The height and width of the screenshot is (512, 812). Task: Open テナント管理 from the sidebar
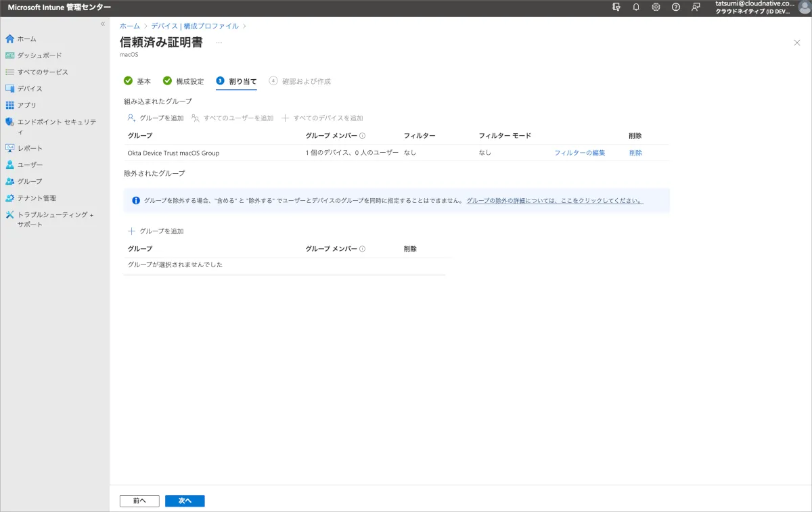pyautogui.click(x=37, y=198)
